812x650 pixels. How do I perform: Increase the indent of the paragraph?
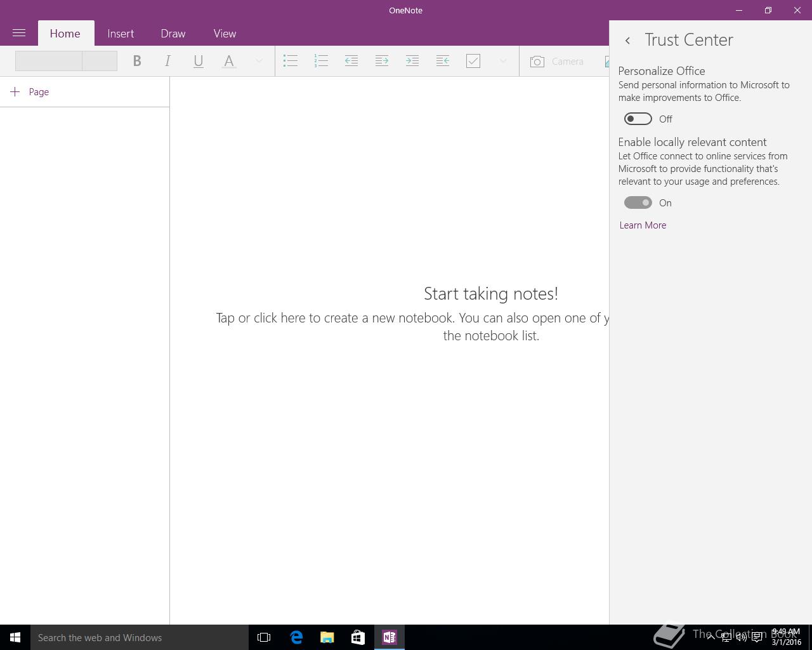(412, 61)
